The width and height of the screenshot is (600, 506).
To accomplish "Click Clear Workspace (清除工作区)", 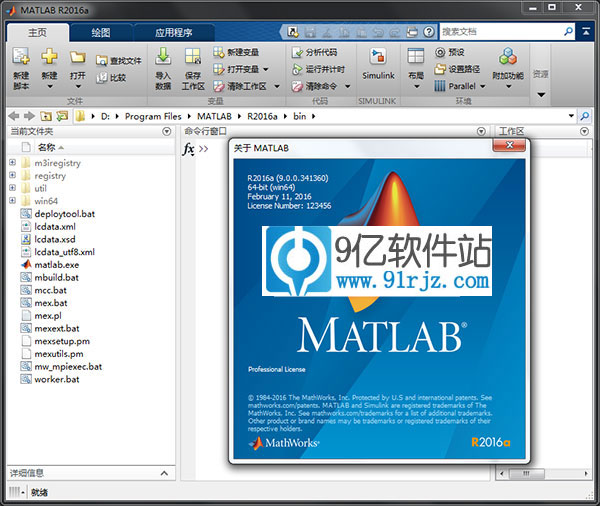I will pos(240,86).
